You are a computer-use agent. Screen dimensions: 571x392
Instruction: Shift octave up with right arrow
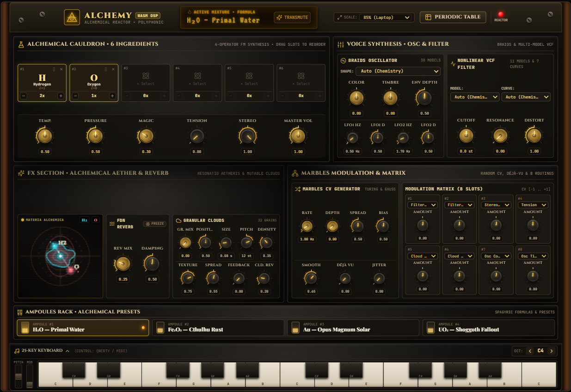(551, 351)
